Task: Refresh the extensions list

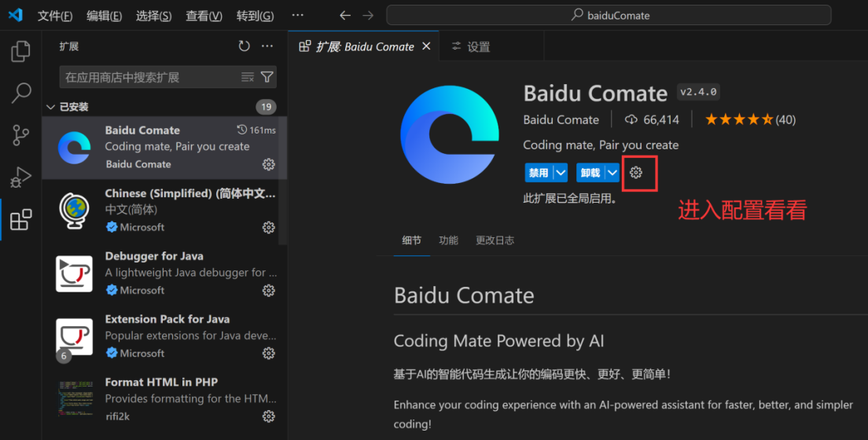Action: (x=244, y=46)
